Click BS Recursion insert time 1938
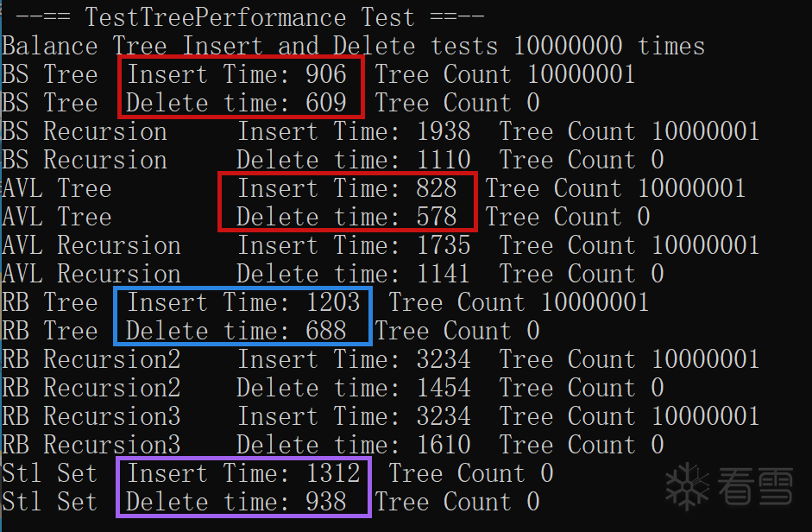812x532 pixels. pos(444,131)
